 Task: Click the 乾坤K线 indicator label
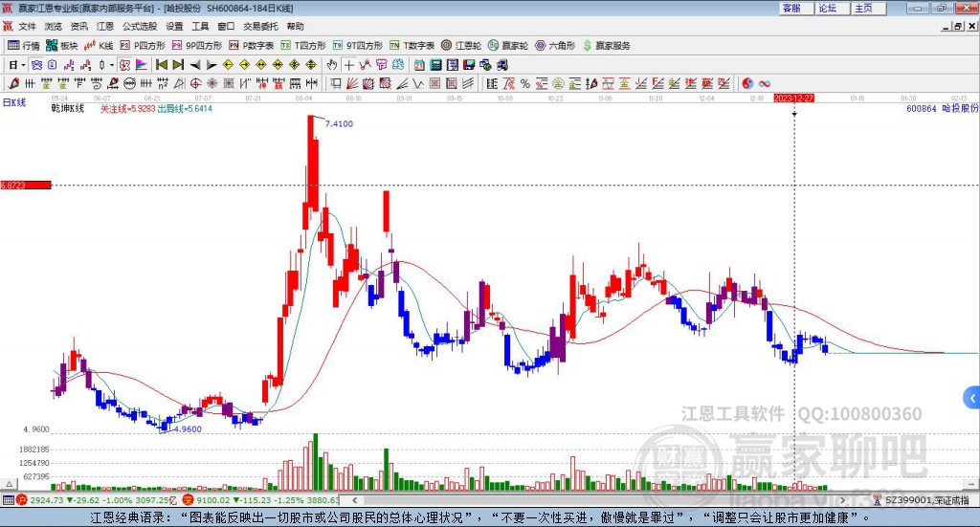(68, 109)
